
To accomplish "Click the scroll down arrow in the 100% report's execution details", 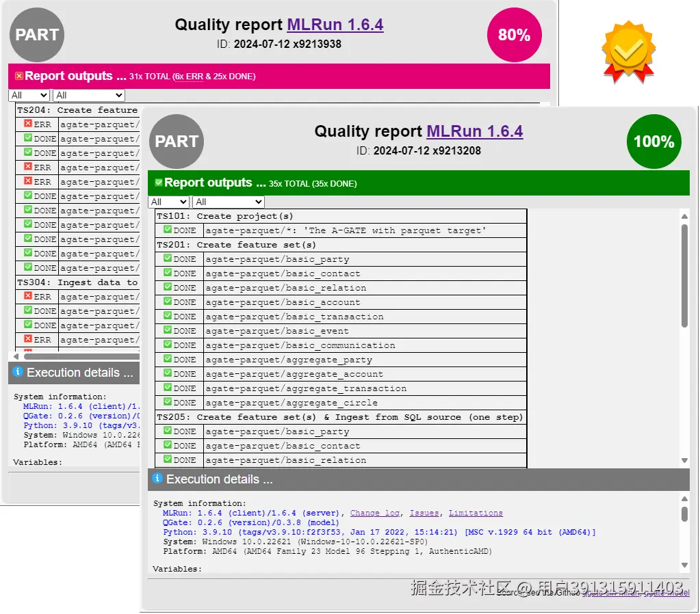I will (684, 565).
